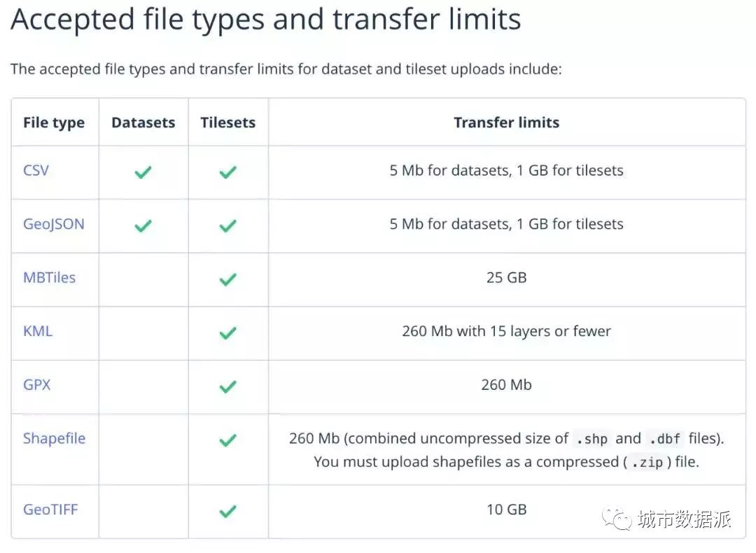Follow the GeoTIFF link
This screenshot has height=553, width=756.
50,510
